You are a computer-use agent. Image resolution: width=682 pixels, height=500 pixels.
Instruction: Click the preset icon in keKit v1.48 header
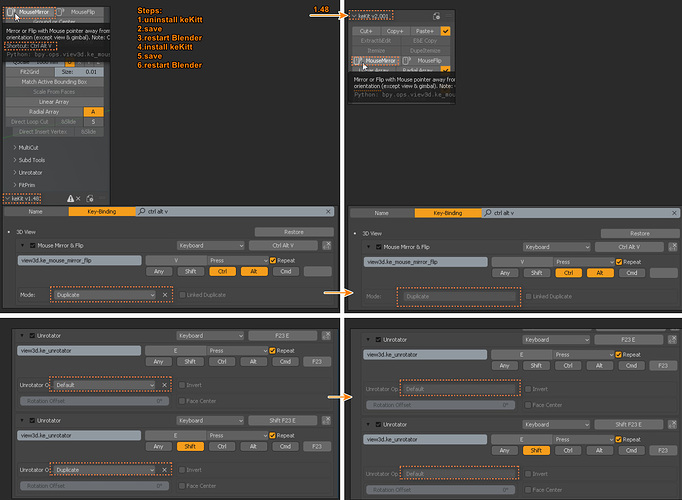[90, 199]
